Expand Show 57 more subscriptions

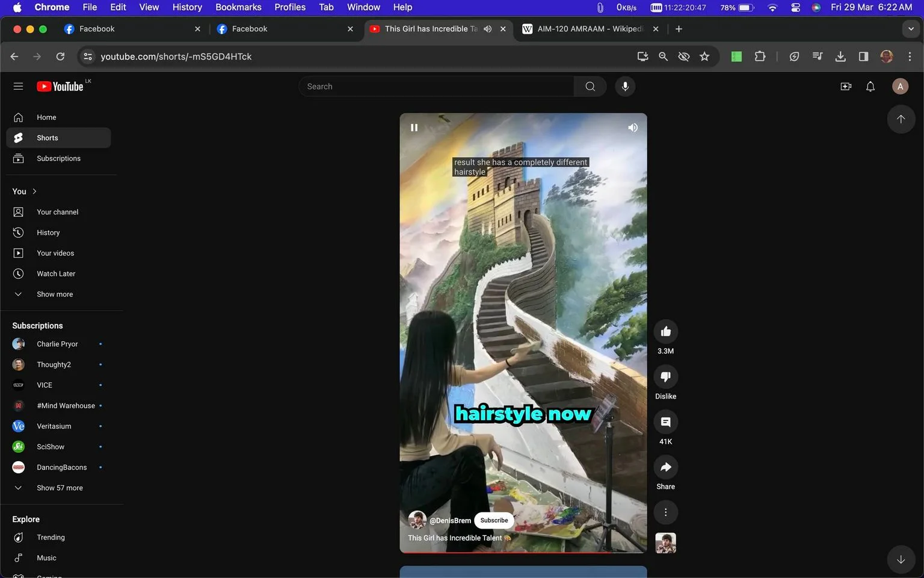tap(58, 487)
